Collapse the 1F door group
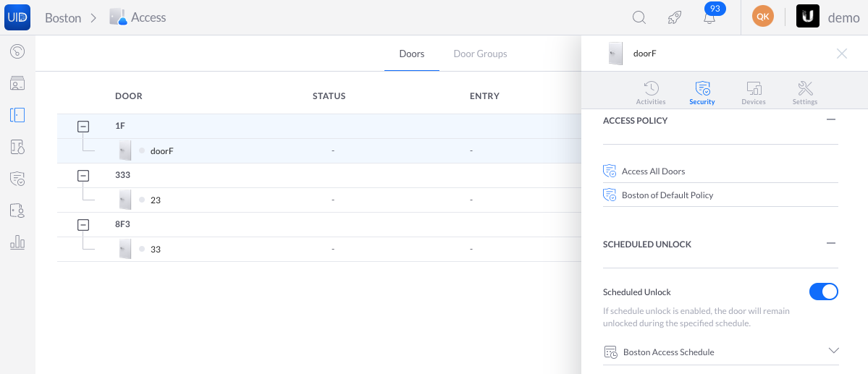The width and height of the screenshot is (868, 374). 83,127
